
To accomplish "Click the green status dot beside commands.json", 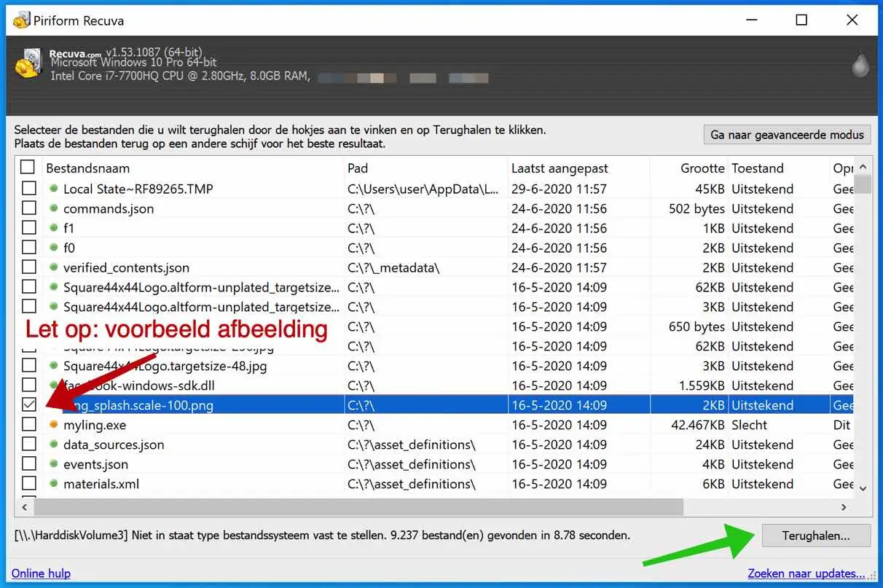I will (x=53, y=208).
